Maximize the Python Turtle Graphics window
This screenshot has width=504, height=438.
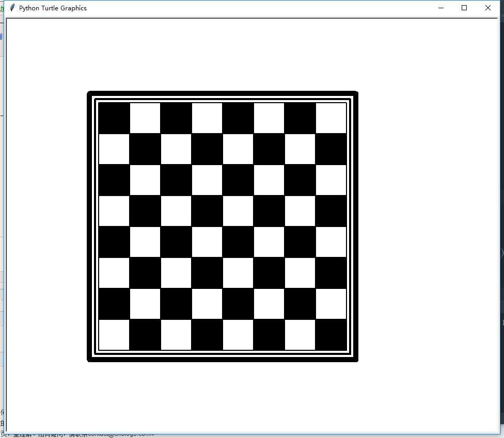click(x=464, y=8)
